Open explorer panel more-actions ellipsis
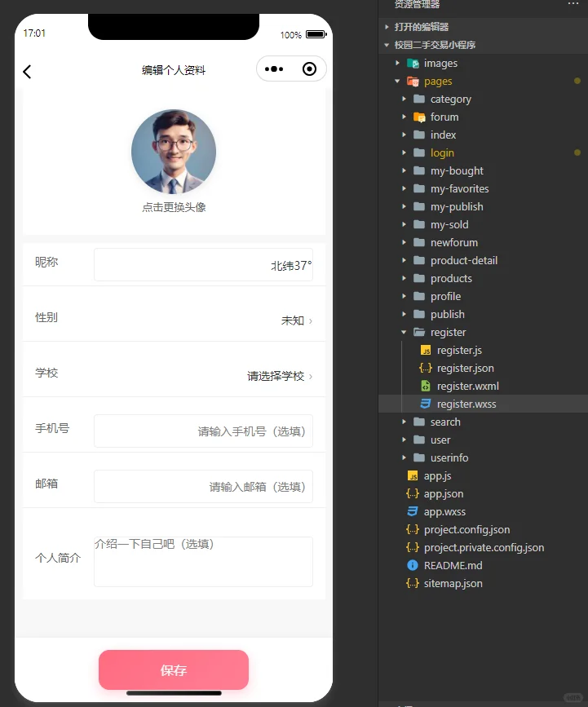Screen dimensions: 588x707 click(573, 3)
